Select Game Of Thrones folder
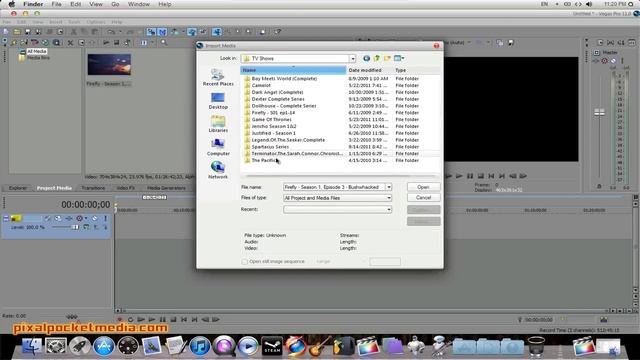The image size is (640, 360). point(271,120)
